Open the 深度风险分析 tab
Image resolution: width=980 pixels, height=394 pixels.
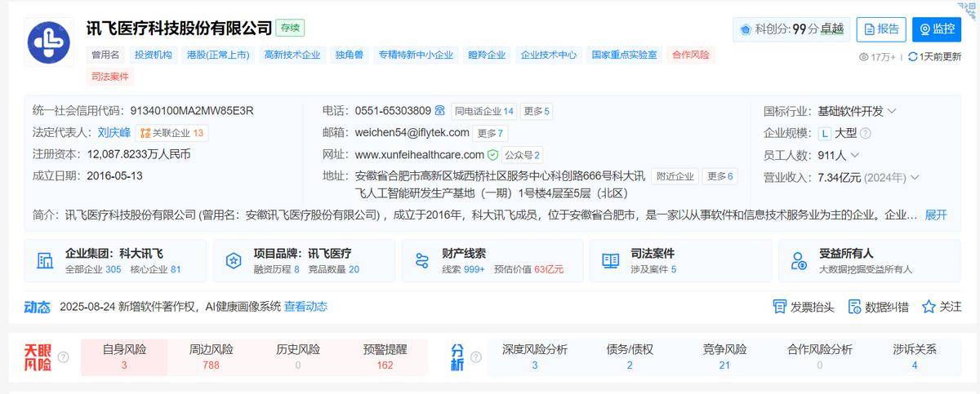[535, 357]
